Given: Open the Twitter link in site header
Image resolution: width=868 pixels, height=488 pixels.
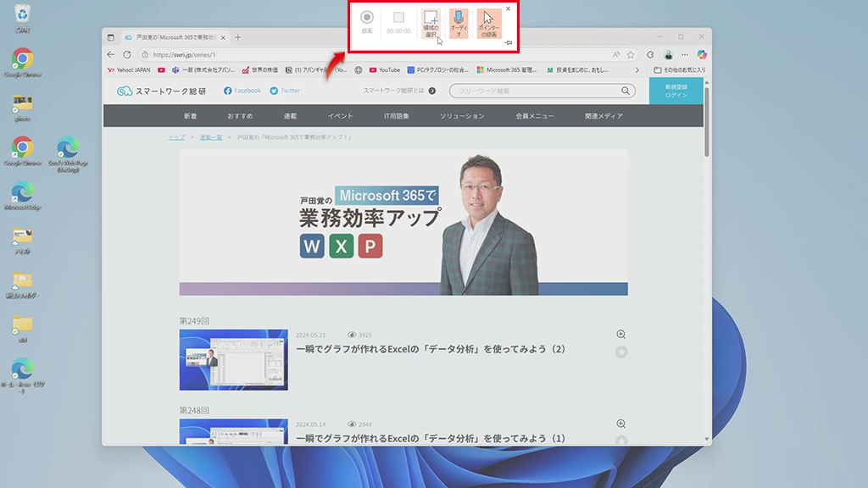Looking at the screenshot, I should [x=285, y=91].
